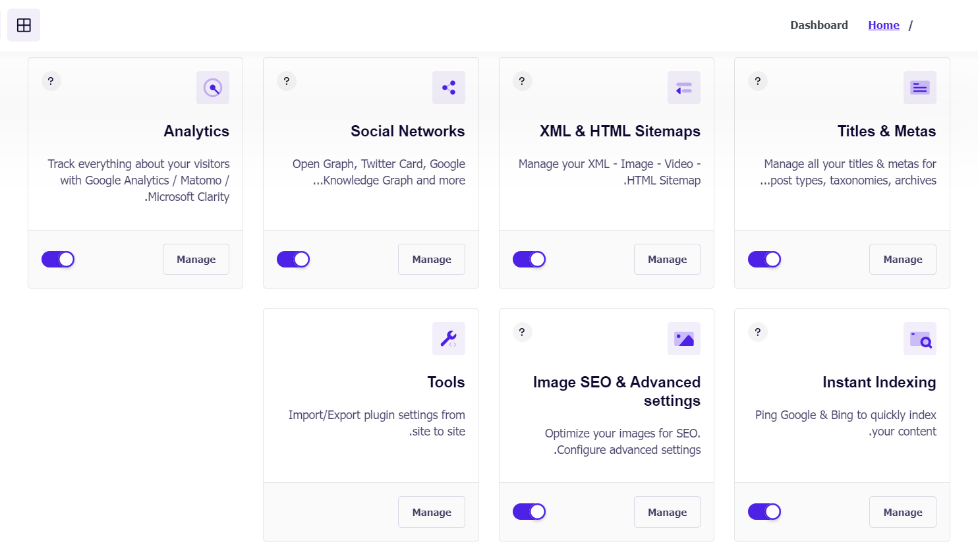
Task: Disable Image SEO & Advanced settings toggle
Action: pos(529,512)
